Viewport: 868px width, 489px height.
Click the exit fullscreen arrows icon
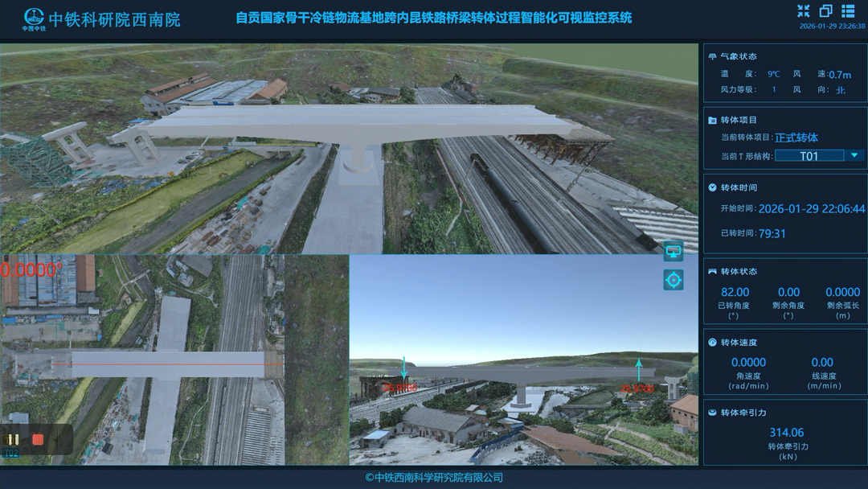click(x=803, y=10)
